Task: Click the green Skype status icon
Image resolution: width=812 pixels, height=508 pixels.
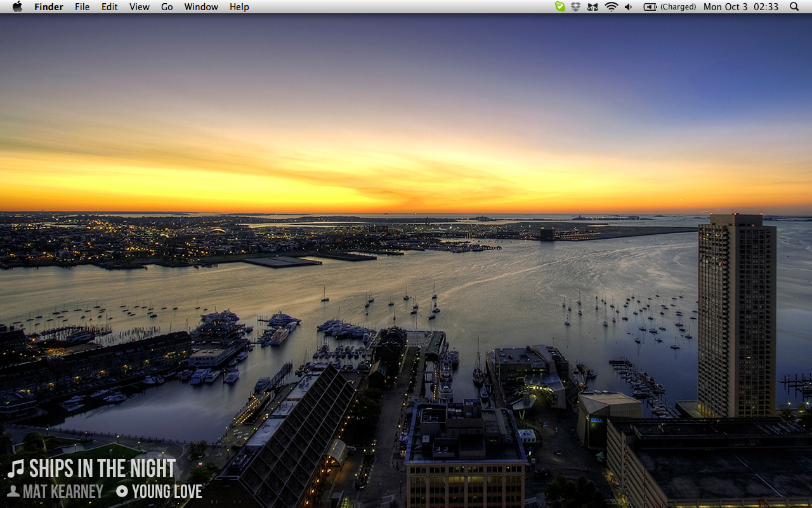Action: 560,6
